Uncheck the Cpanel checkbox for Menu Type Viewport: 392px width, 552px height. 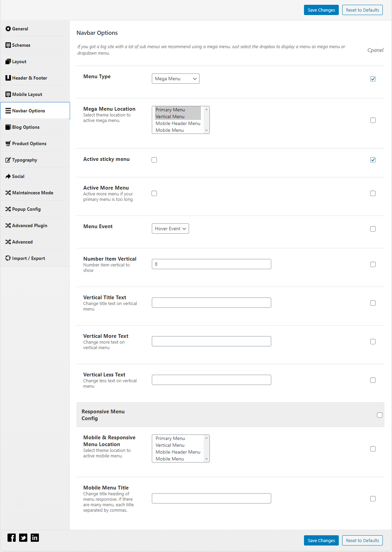pos(373,79)
